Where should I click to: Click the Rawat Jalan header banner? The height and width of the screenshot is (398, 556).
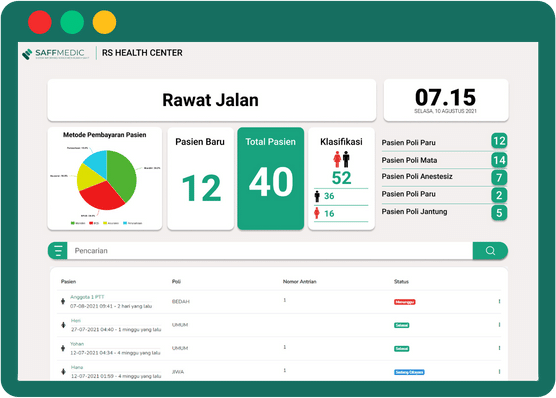point(212,100)
